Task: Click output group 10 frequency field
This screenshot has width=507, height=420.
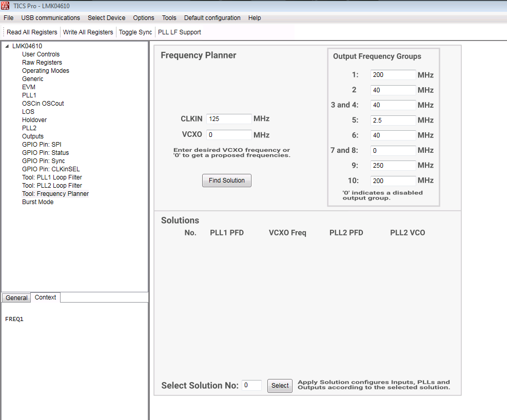Action: coord(393,181)
